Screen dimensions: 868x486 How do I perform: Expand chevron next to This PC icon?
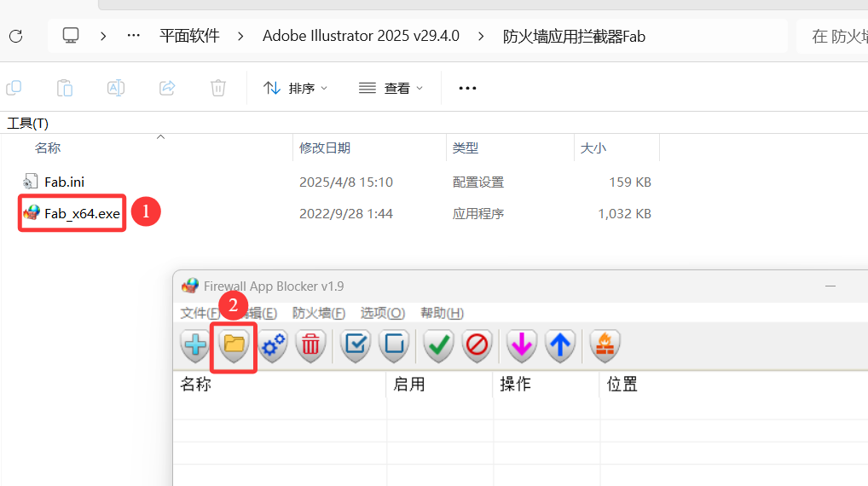click(103, 37)
